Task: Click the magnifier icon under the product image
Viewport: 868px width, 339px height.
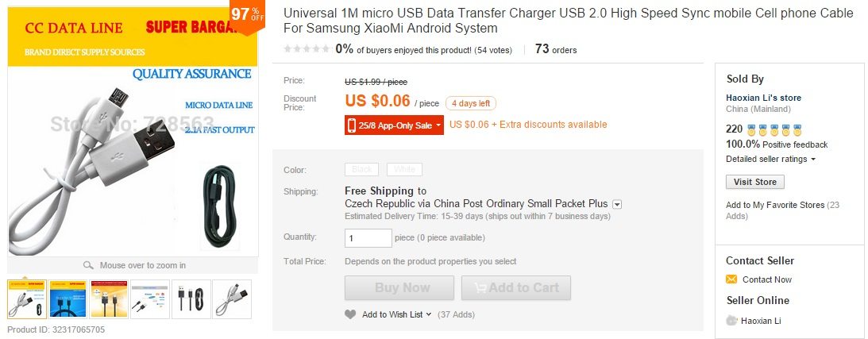Action: click(88, 265)
